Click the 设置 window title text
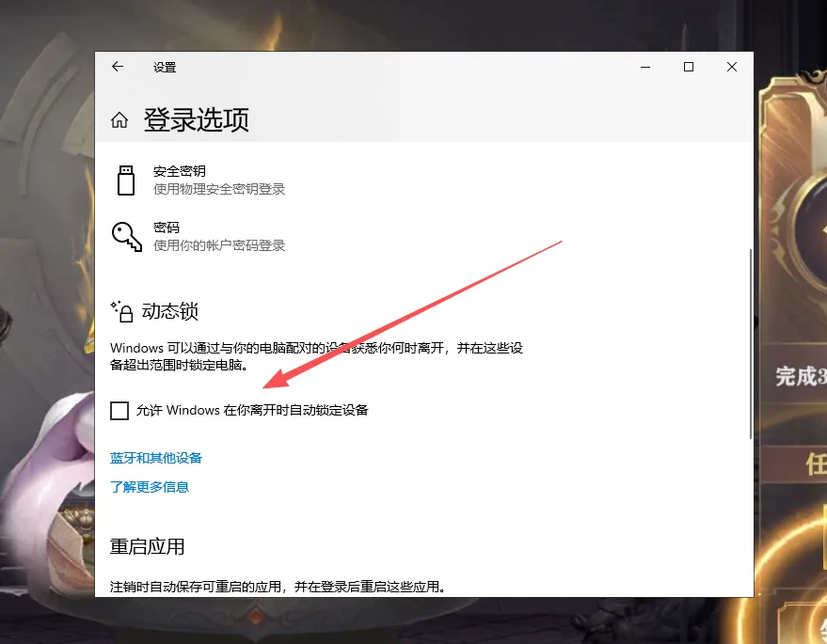Viewport: 827px width, 644px height. click(x=165, y=68)
